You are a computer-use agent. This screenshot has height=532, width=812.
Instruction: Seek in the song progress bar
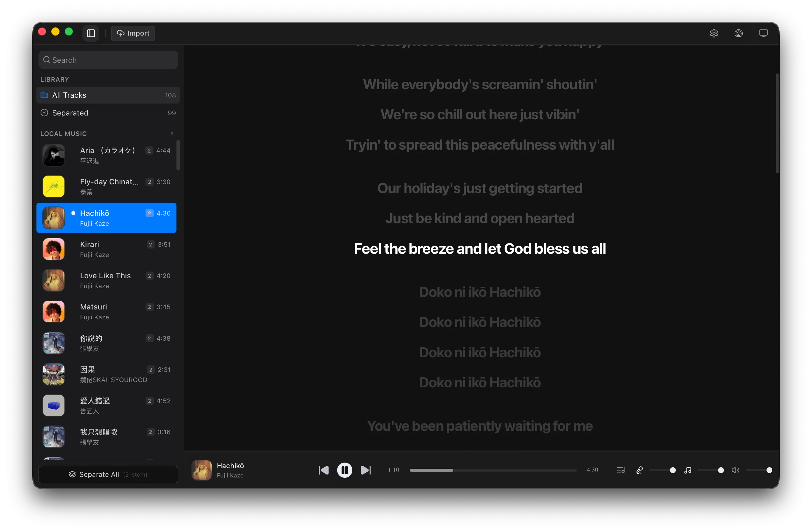(493, 470)
